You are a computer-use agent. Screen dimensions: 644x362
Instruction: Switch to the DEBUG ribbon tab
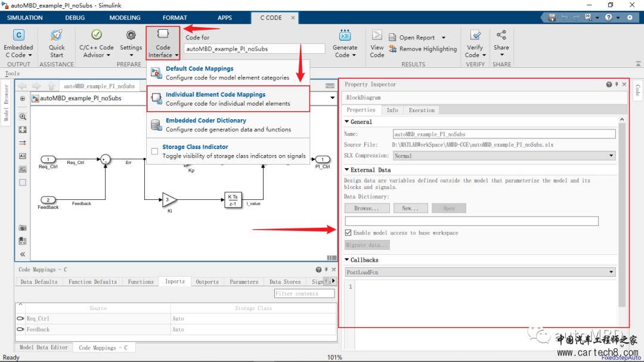click(75, 18)
